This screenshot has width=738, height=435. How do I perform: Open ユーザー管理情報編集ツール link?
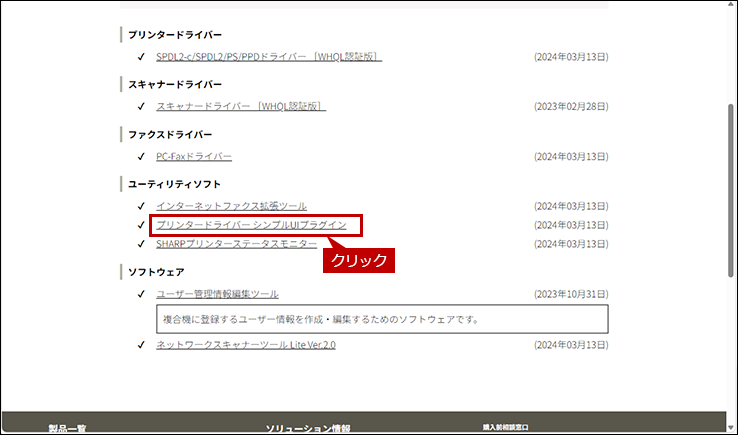click(x=217, y=294)
